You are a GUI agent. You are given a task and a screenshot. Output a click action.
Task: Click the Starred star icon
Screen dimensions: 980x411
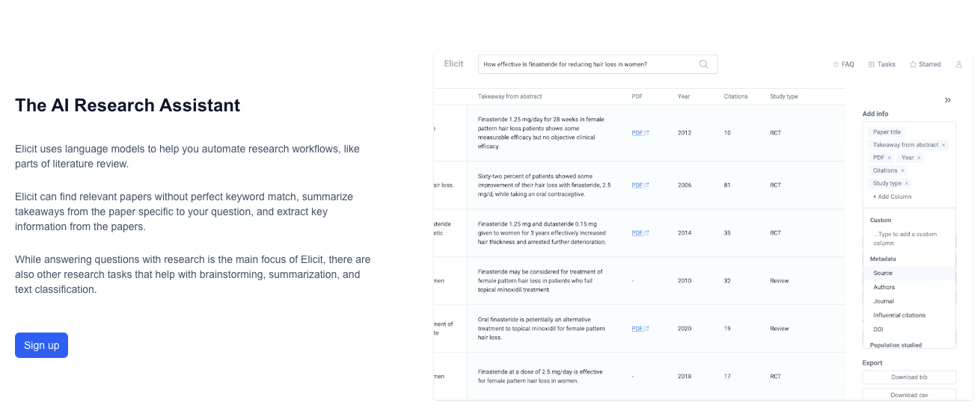click(x=913, y=64)
